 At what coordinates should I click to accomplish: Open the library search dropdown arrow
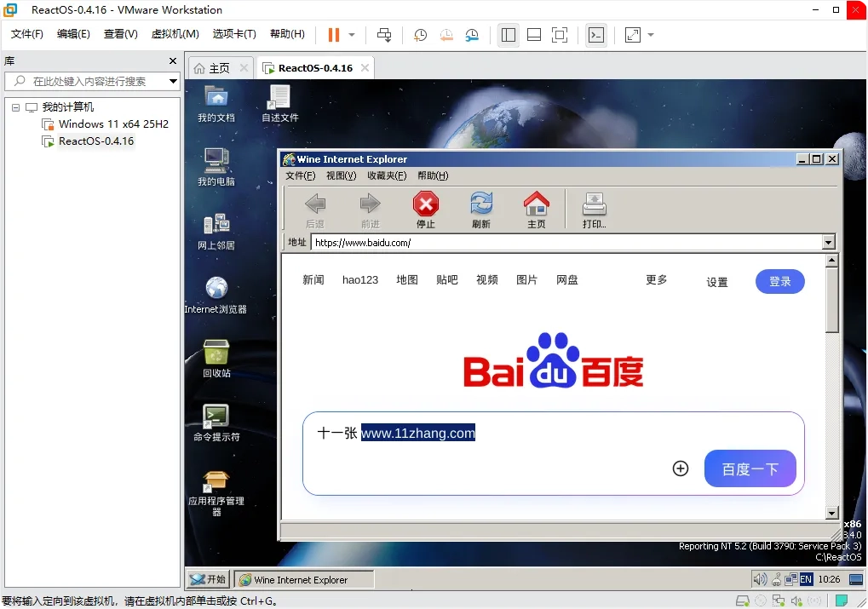[173, 82]
